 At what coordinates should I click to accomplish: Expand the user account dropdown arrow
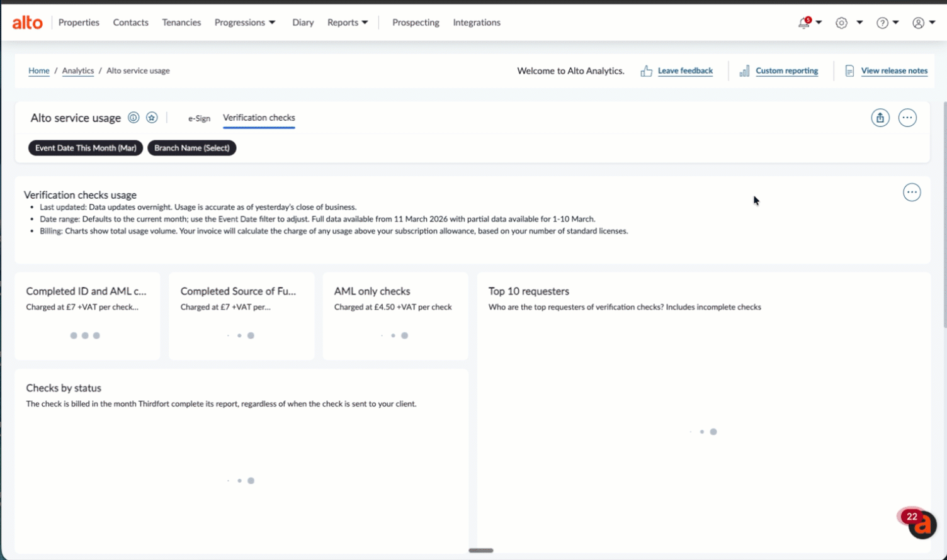[932, 23]
